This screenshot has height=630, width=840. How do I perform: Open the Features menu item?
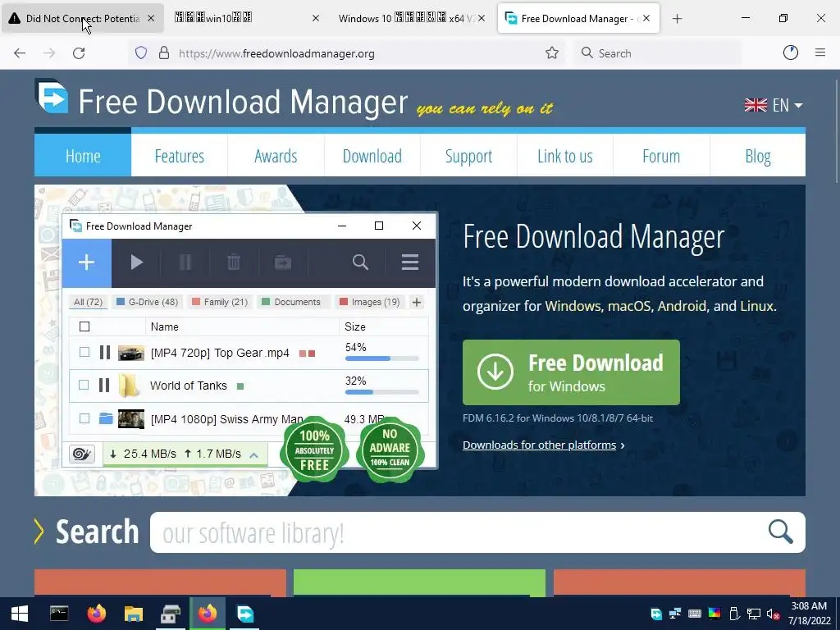(180, 156)
